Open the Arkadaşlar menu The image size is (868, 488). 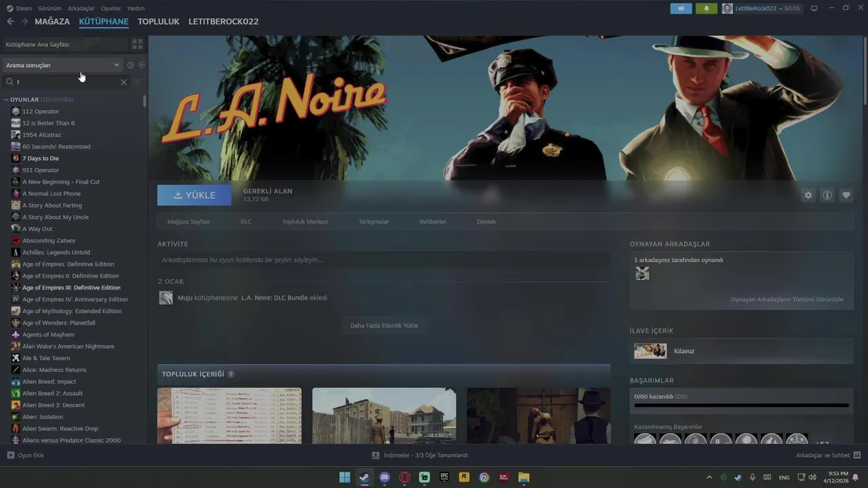(81, 8)
